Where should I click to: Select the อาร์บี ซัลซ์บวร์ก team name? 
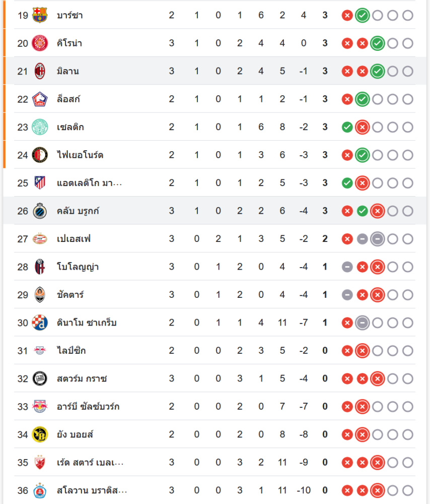(x=88, y=406)
